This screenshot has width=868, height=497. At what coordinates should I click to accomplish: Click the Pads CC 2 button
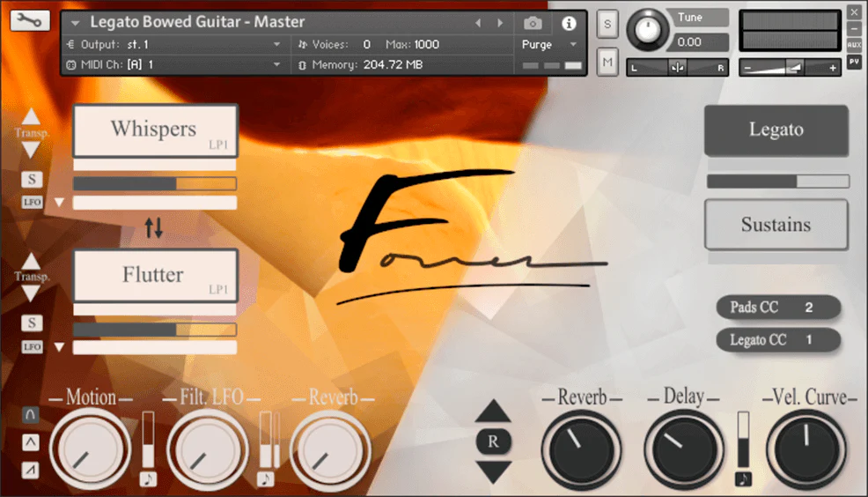click(778, 307)
